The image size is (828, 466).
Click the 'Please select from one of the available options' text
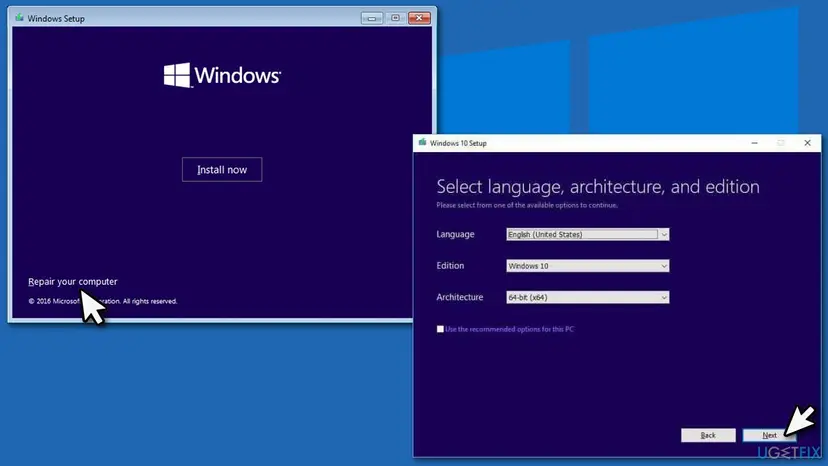527,205
